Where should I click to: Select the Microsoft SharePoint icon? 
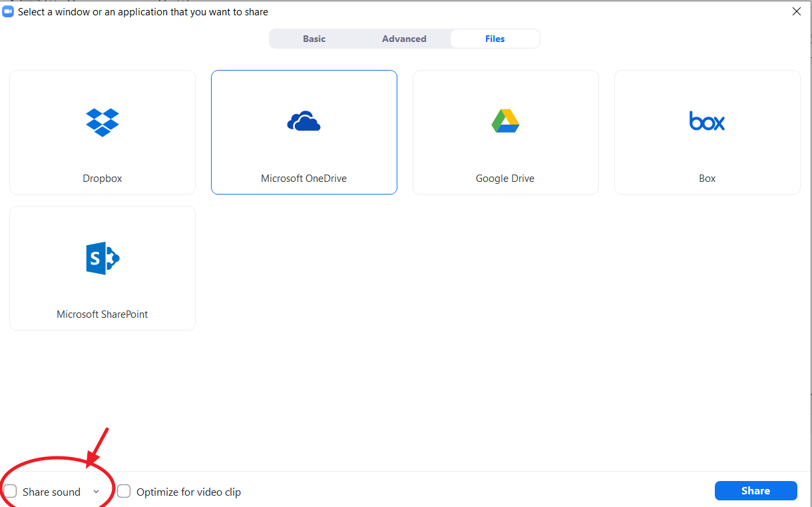[x=102, y=258]
